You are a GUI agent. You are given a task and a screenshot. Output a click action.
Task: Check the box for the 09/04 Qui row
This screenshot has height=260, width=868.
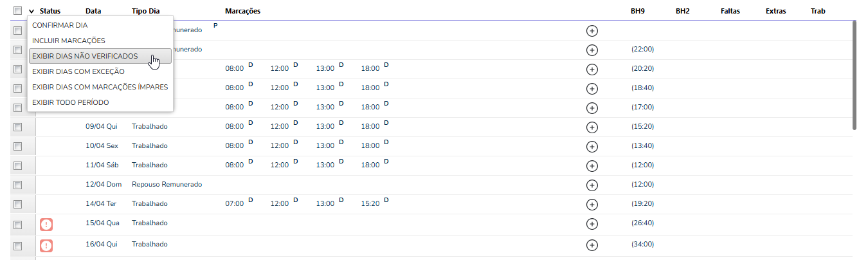[x=17, y=127]
